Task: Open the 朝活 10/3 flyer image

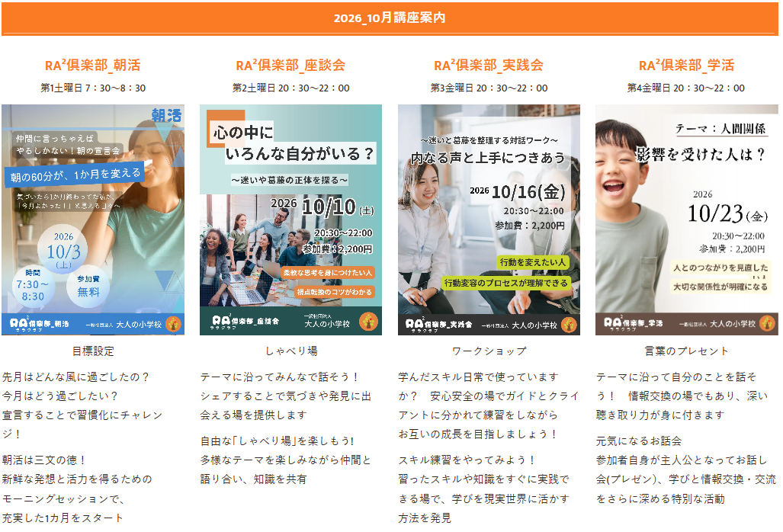Action: [93, 220]
